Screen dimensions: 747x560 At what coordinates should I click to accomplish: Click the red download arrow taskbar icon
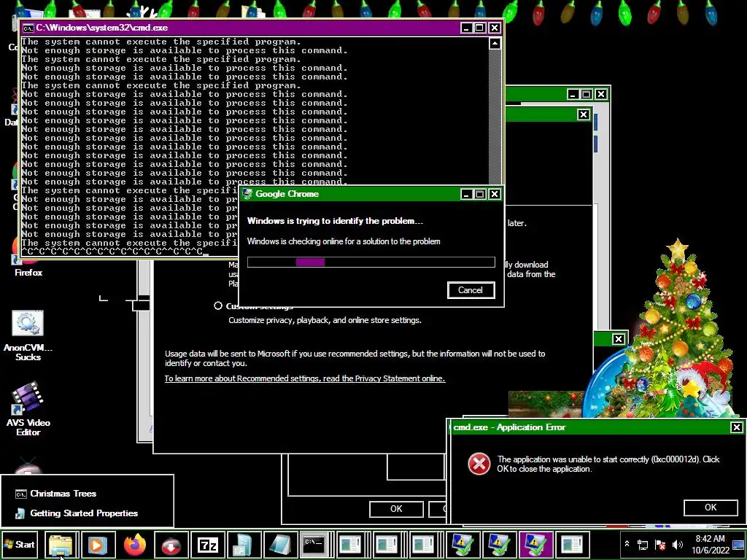pyautogui.click(x=171, y=544)
